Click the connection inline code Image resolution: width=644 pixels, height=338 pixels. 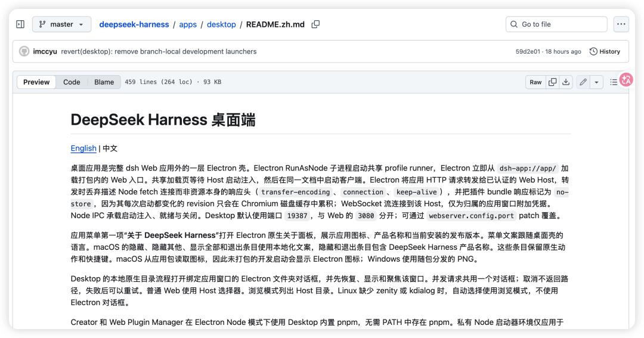[x=363, y=192]
